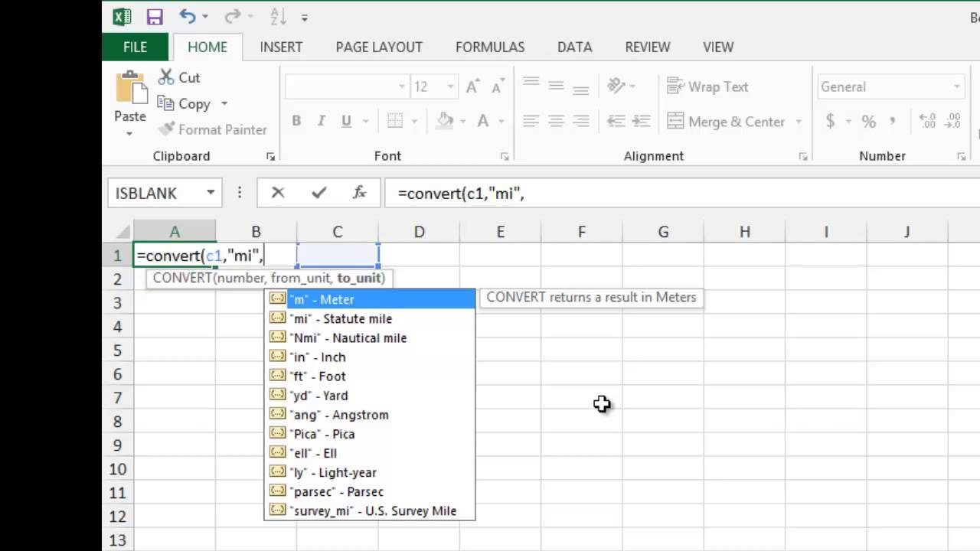
Task: Open the font size dropdown
Action: tap(450, 86)
